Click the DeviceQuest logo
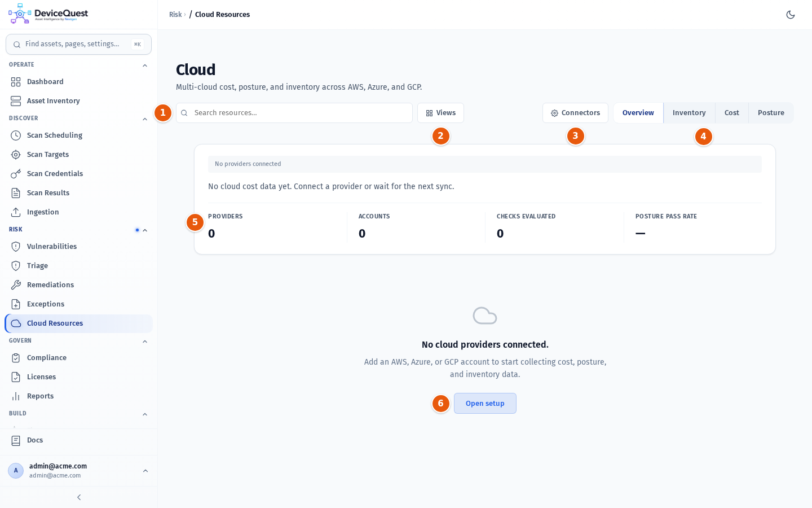The image size is (812, 508). pos(48,14)
